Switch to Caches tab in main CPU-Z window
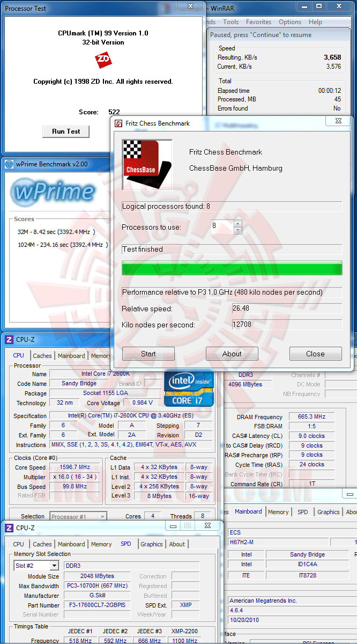Screen dimensions: 357x644 42,356
